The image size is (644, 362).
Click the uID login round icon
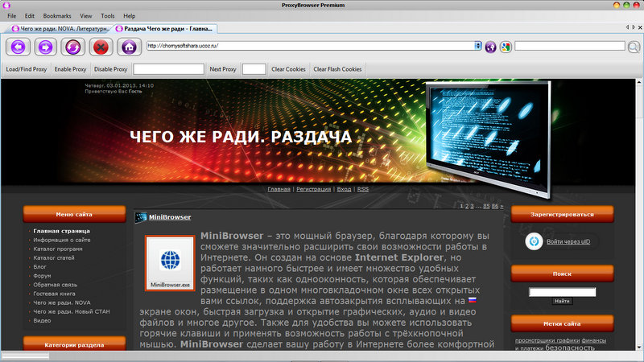[x=534, y=241]
